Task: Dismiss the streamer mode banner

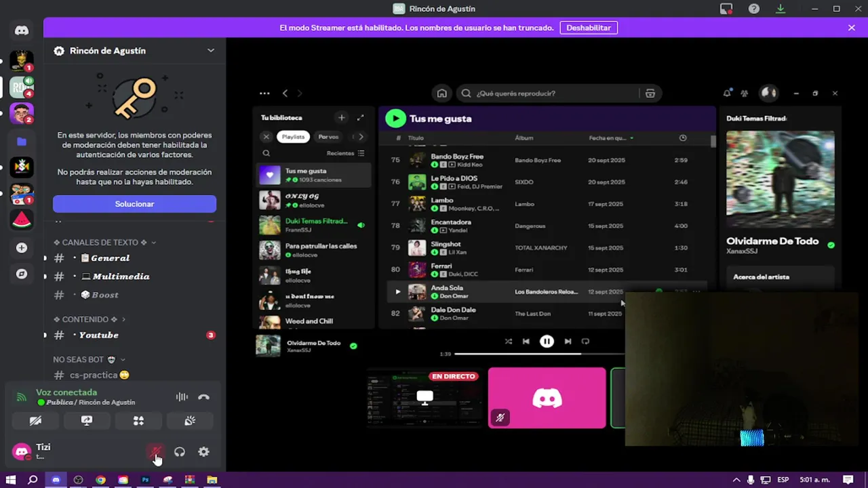Action: click(852, 28)
